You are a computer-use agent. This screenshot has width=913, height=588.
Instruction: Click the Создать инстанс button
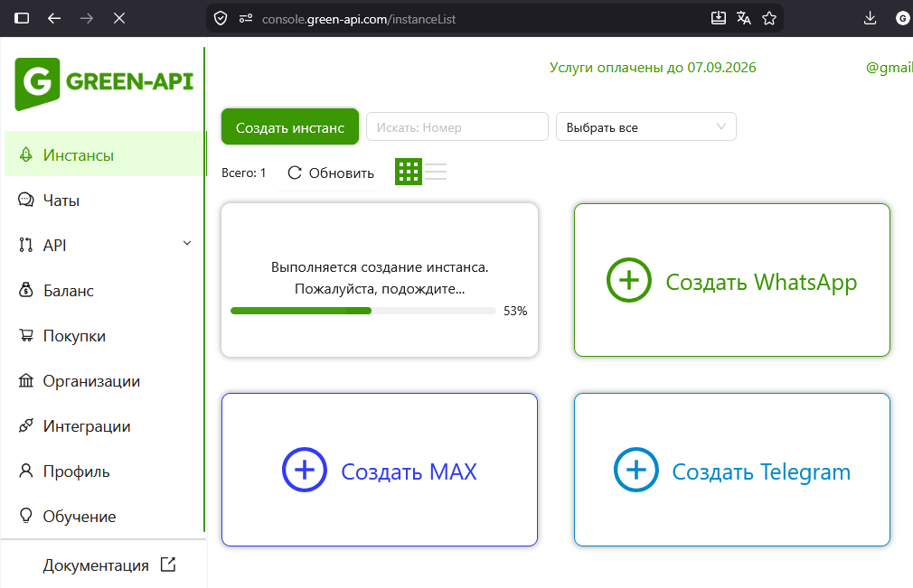coord(290,126)
